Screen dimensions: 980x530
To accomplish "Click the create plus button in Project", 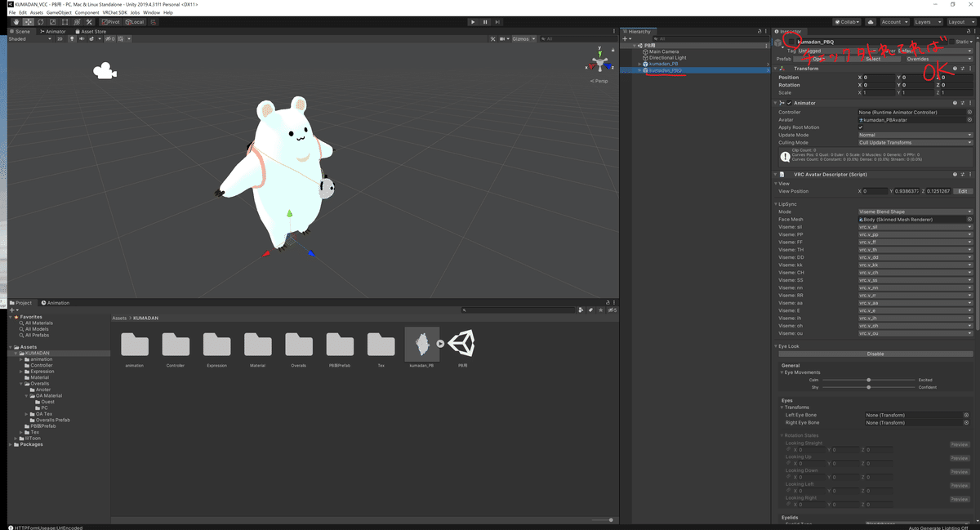I will [14, 310].
